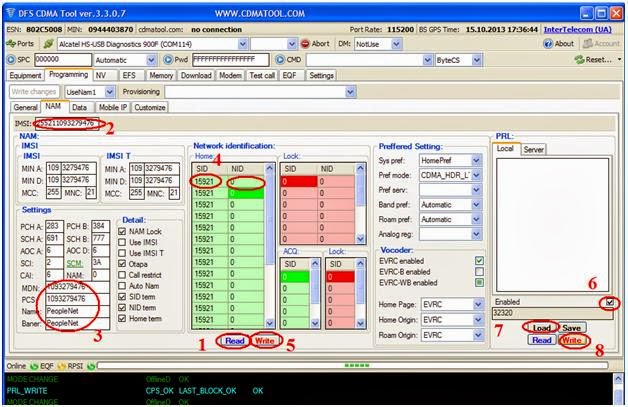Viewport: 628px width, 407px height.
Task: Open the UseNam1 dropdown
Action: pyautogui.click(x=110, y=92)
